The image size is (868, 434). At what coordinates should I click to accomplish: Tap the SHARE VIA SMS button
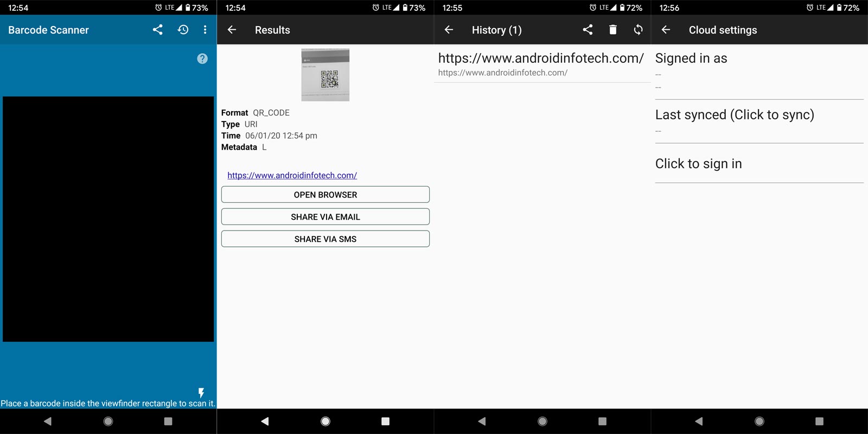coord(325,239)
